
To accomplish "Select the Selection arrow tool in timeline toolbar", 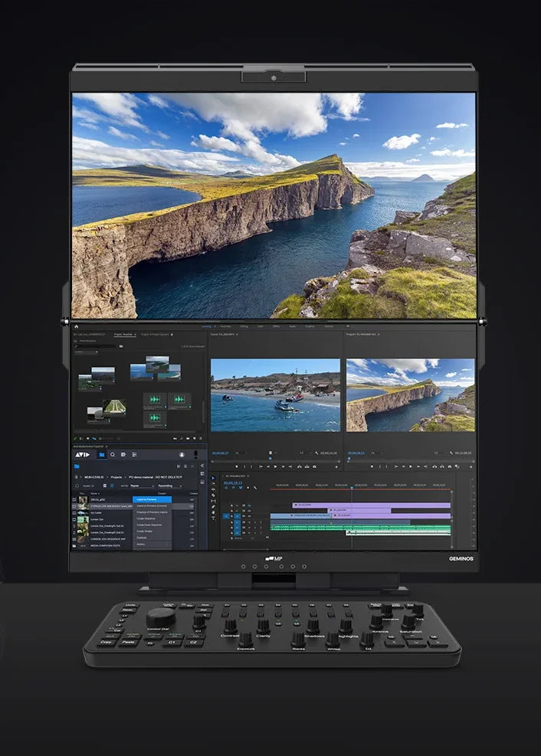I will click(214, 479).
